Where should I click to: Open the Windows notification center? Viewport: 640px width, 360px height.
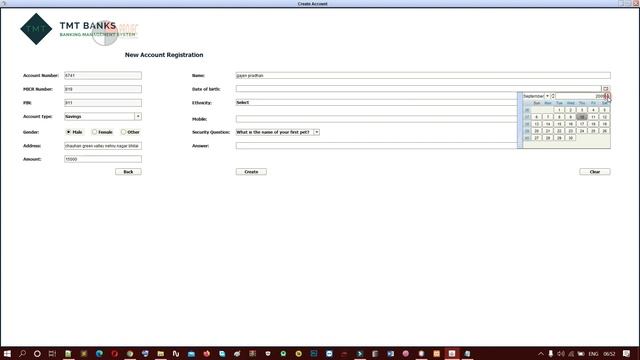(x=627, y=353)
